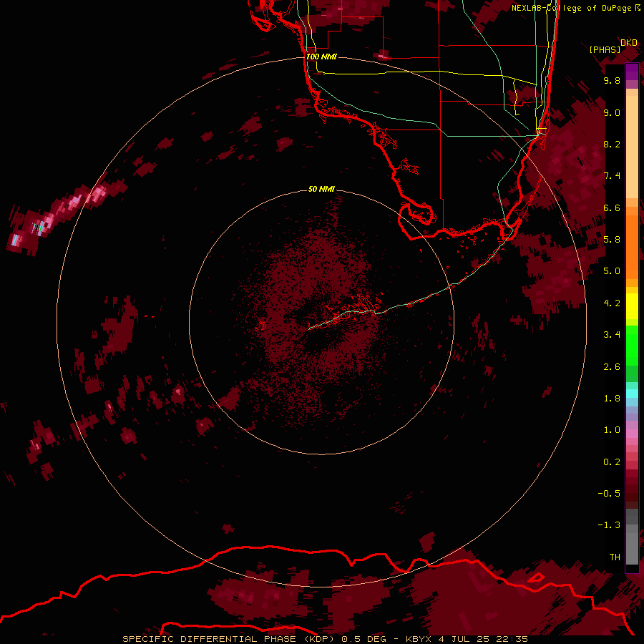The image size is (644, 644).
Task: Click the 22:35 timestamp text
Action: click(512, 639)
